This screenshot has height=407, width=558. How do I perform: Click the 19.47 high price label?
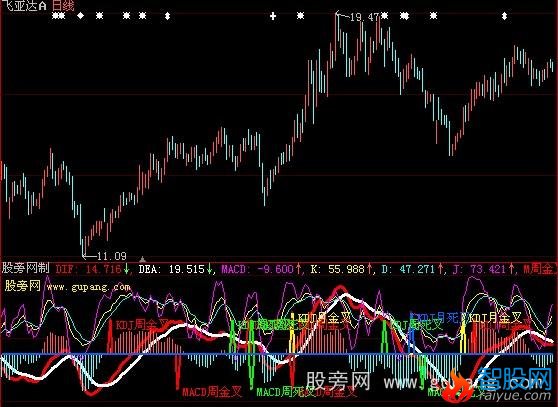tap(364, 17)
